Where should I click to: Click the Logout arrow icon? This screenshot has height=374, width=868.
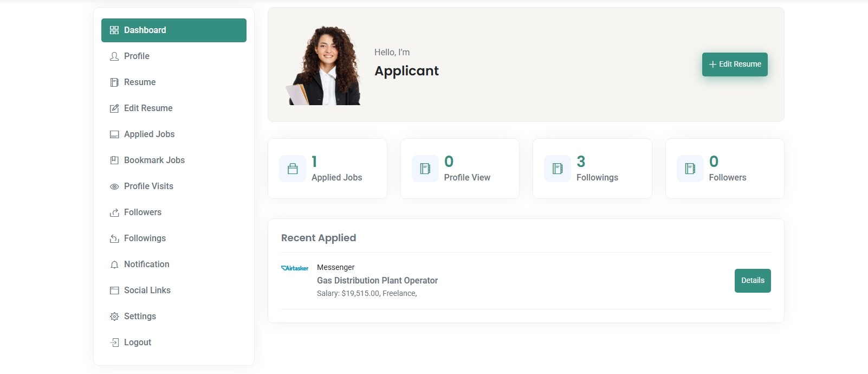[x=114, y=343]
